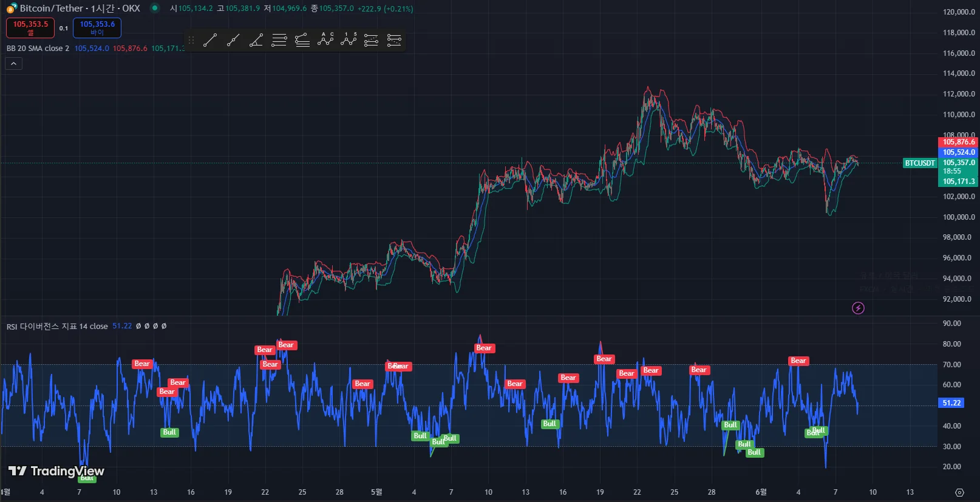
Task: Click the change value +222.9 (+0.21%)
Action: click(386, 8)
